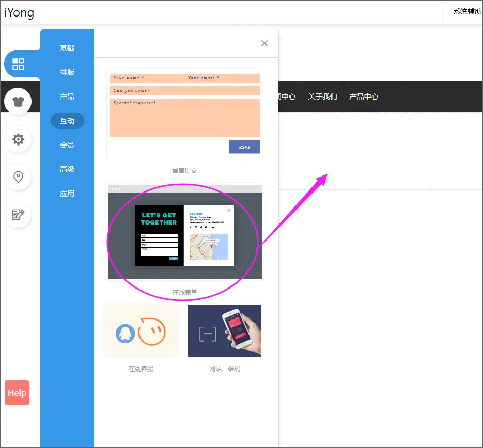Click the t-shirt theme icon

18,101
